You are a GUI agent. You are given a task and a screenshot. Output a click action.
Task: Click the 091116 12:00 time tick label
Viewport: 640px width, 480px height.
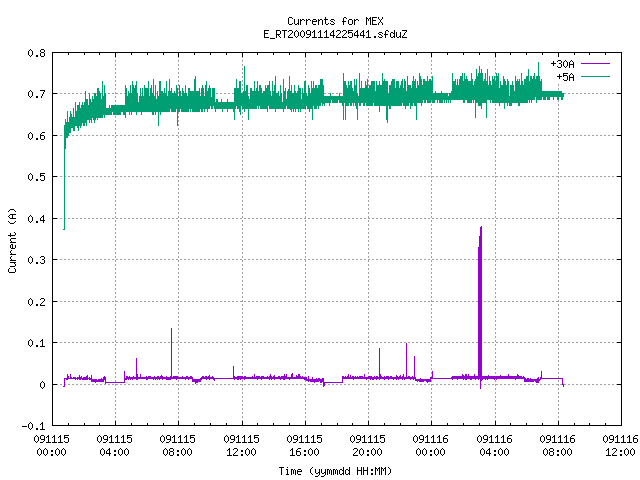pos(620,446)
